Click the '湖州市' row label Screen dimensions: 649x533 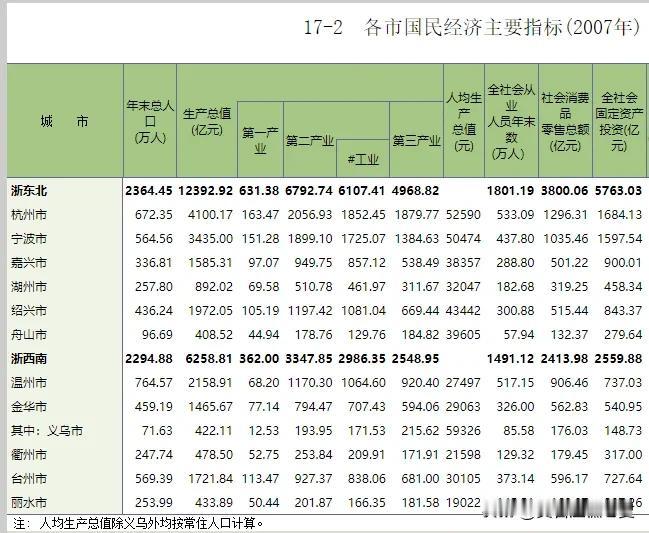tap(29, 286)
